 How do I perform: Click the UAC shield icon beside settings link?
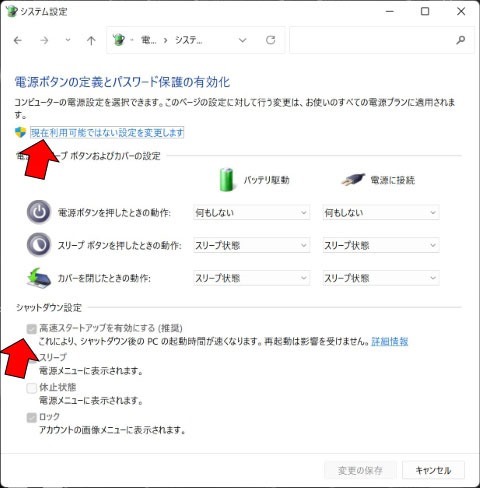(x=21, y=132)
